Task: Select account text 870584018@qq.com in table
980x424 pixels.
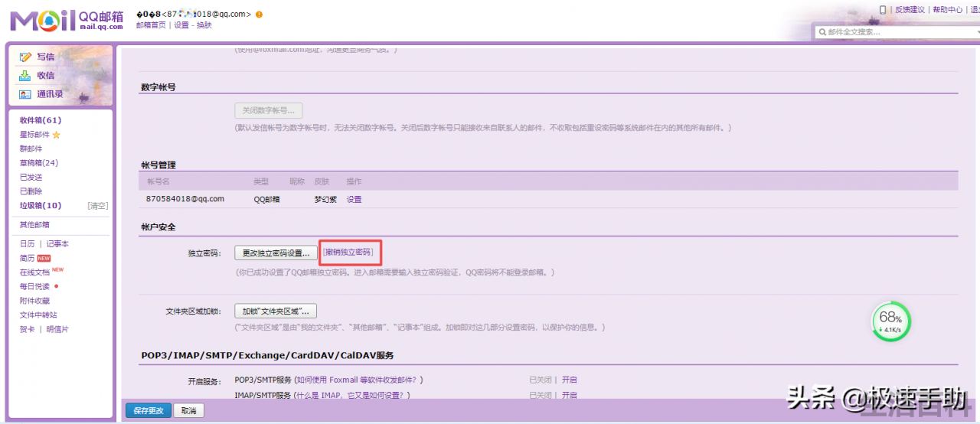Action: pos(185,199)
